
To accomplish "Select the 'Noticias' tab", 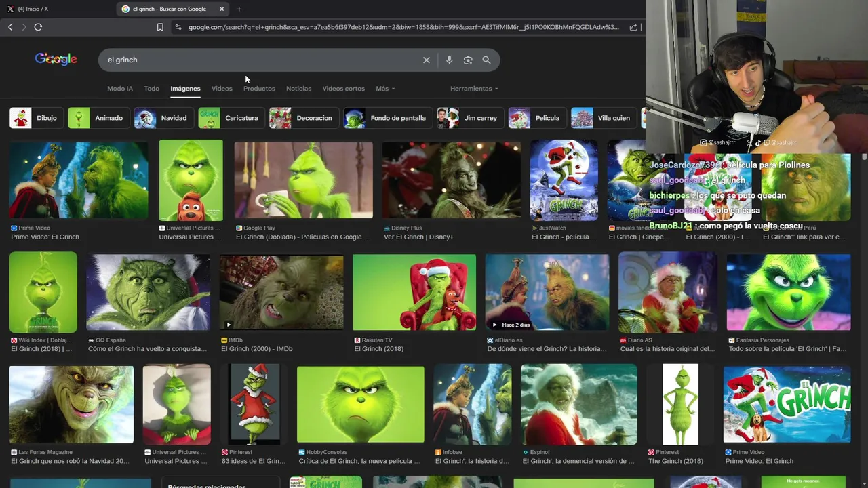I will (298, 89).
